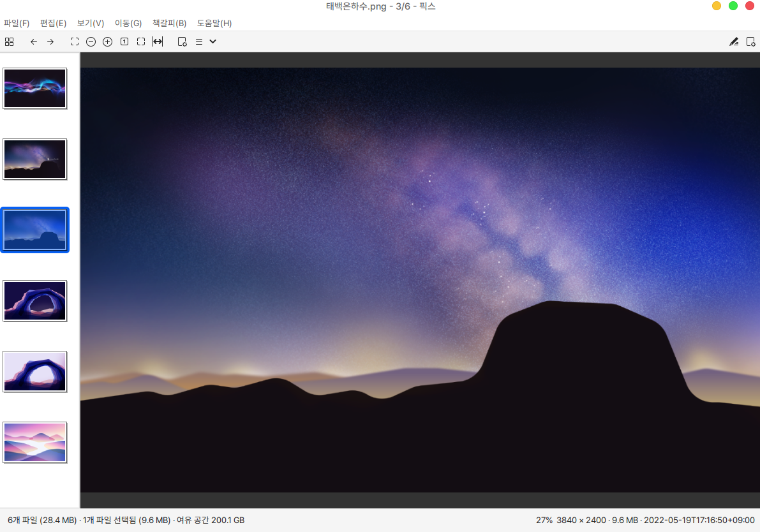Fit image to window icon right of 1:1
760x532 pixels.
point(141,41)
